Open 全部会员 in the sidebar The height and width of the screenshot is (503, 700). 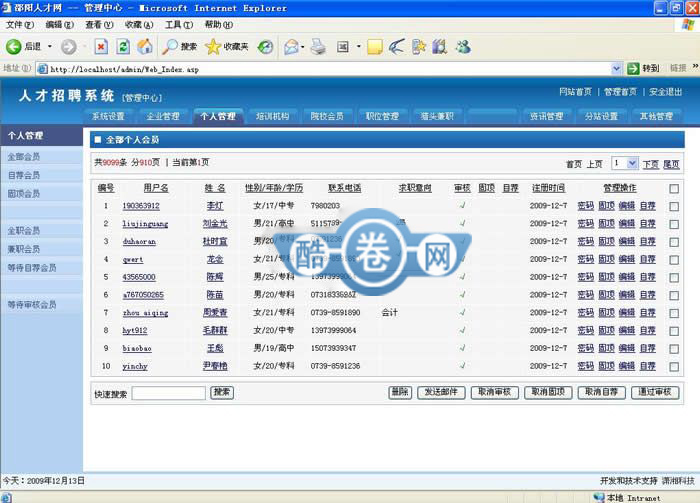pyautogui.click(x=24, y=157)
